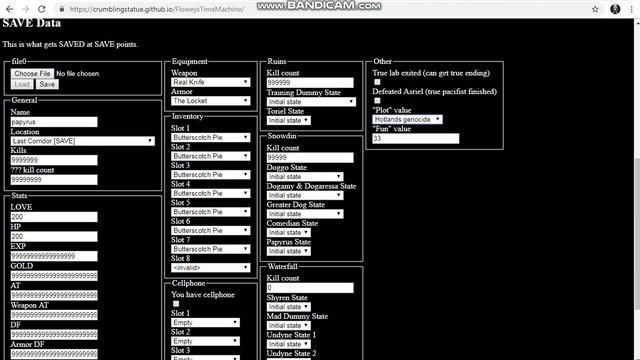Open Inventory Slot 6 dropdown
The height and width of the screenshot is (360, 640).
(211, 231)
